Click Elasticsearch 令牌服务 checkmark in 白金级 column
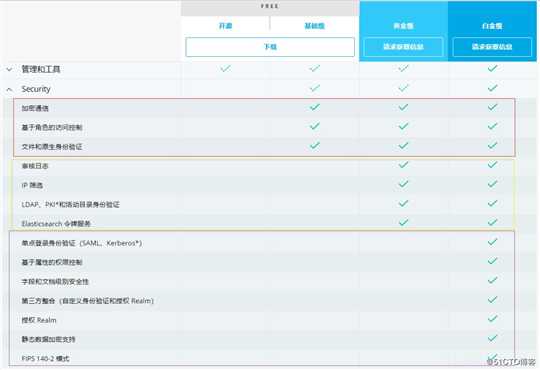The width and height of the screenshot is (540, 370). pyautogui.click(x=492, y=222)
